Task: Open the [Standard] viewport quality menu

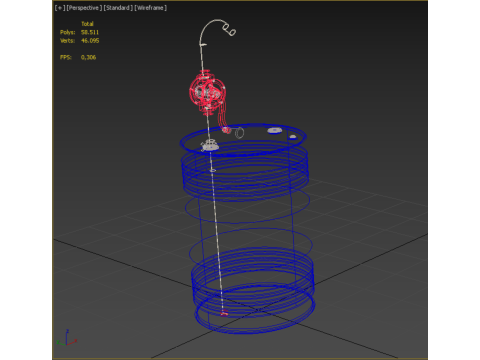Action: (x=118, y=8)
